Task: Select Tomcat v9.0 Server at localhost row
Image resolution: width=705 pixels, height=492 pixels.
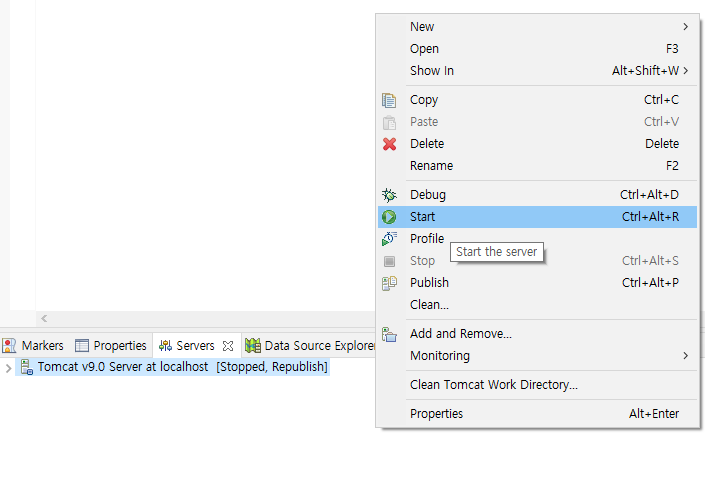Action: coord(173,367)
